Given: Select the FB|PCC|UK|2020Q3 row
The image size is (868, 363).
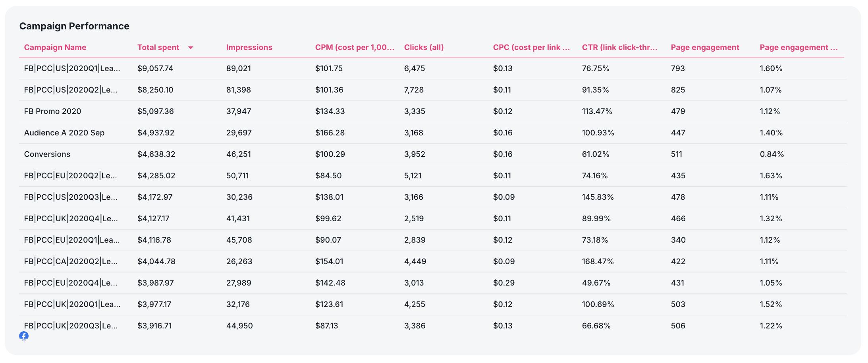Looking at the screenshot, I should pos(70,325).
